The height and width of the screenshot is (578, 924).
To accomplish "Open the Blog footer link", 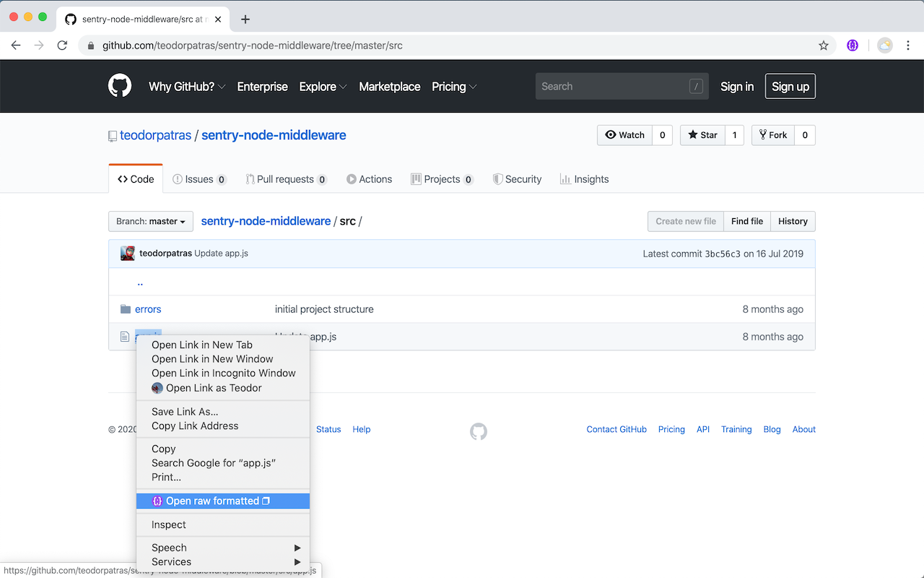I will pos(772,429).
